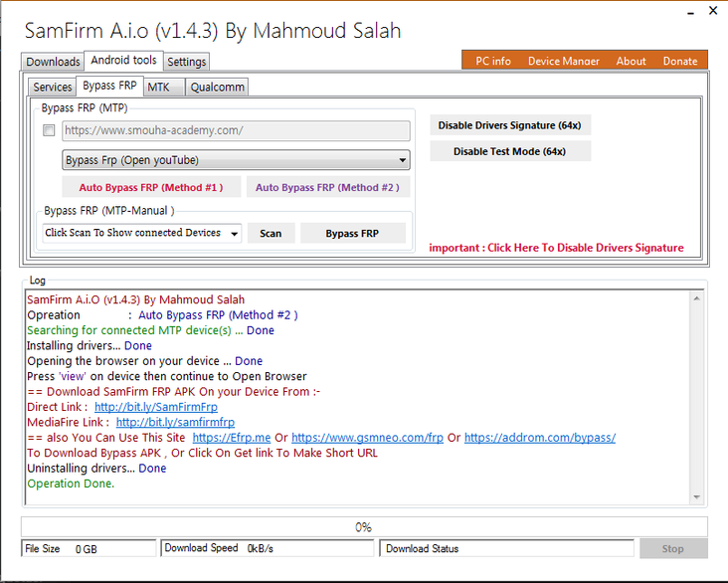This screenshot has width=728, height=583.
Task: Switch to the Downloads tab
Action: pyautogui.click(x=53, y=62)
